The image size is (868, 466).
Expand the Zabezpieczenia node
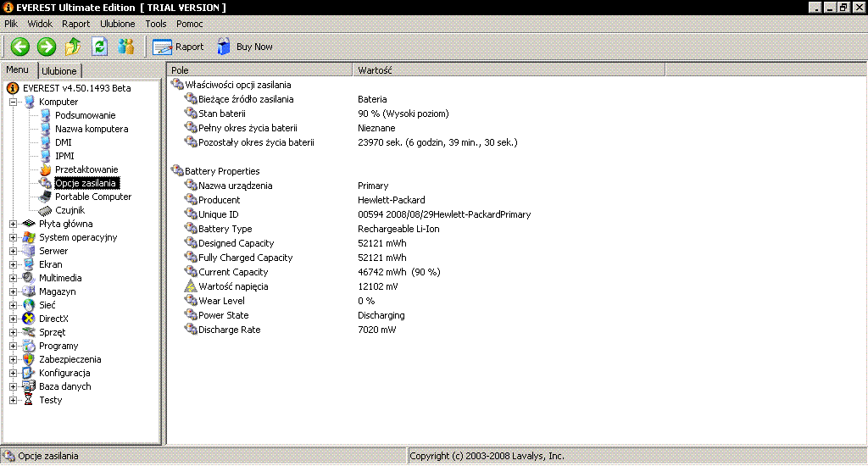coord(13,360)
